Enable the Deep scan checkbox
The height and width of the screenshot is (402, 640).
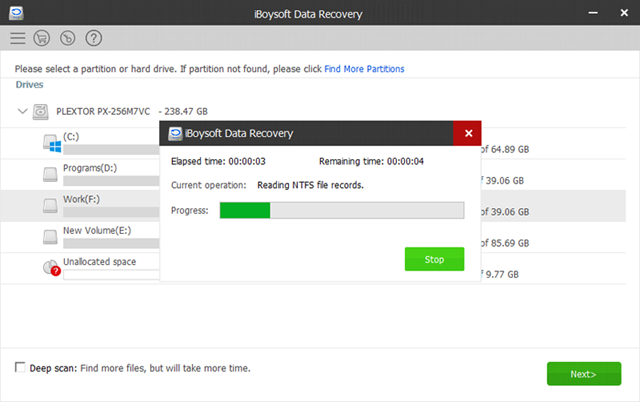click(x=20, y=367)
